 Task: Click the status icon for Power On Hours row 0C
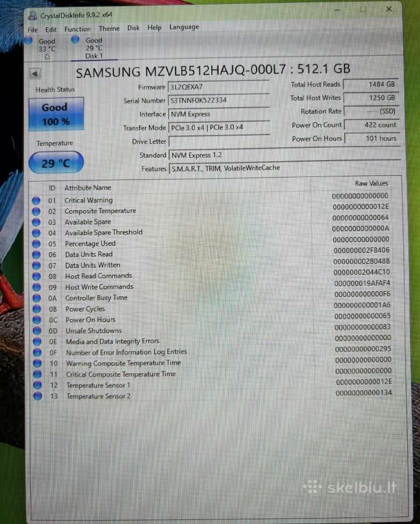coord(37,320)
